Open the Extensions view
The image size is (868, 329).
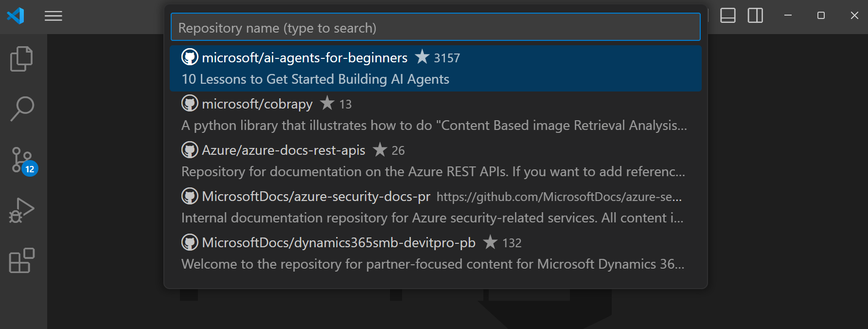[x=22, y=260]
